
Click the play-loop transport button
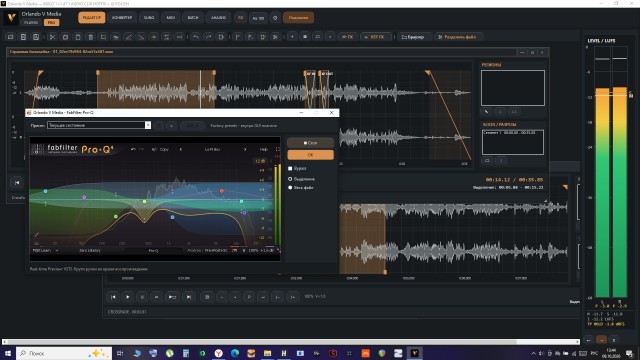pos(172,297)
